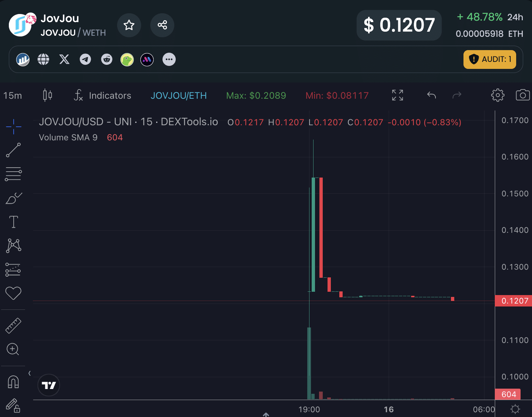Open the heart favorites icon tool
Viewport: 532px width, 417px height.
coord(13,293)
